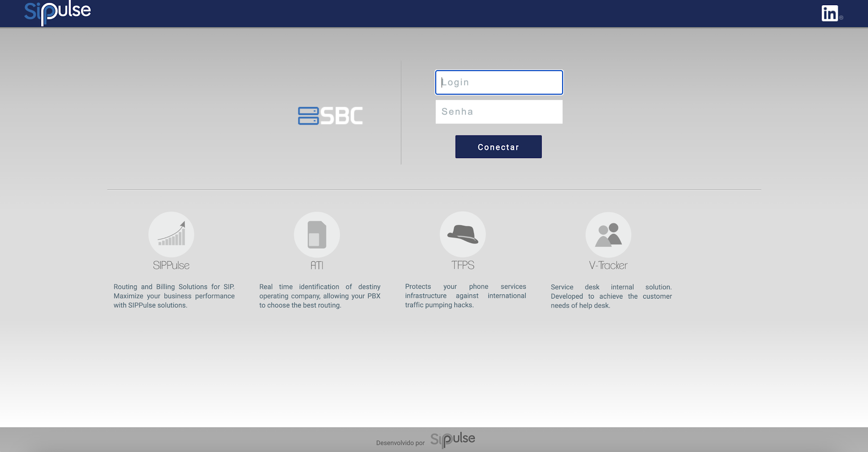Open the SIPPulse growth chart icon
The height and width of the screenshot is (452, 868).
coord(171,234)
